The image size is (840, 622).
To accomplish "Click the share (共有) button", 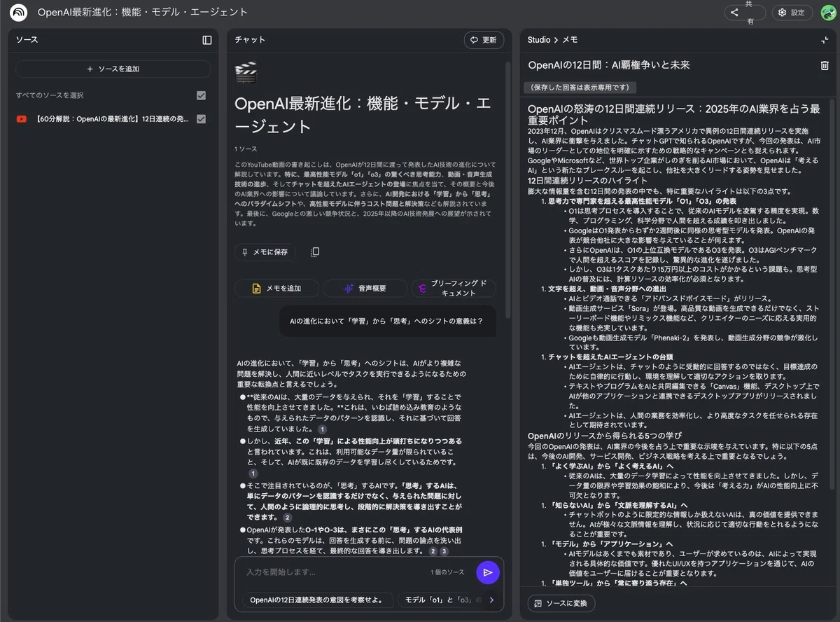I will (745, 13).
